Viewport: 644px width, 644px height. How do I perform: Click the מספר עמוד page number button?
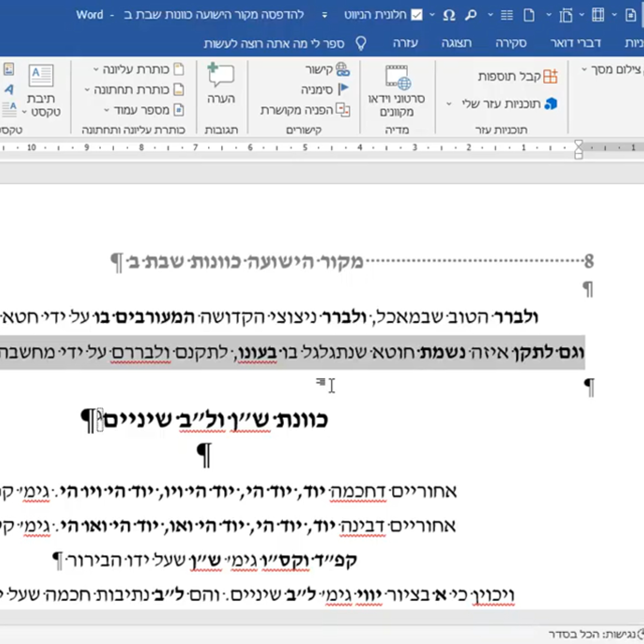[x=141, y=110]
